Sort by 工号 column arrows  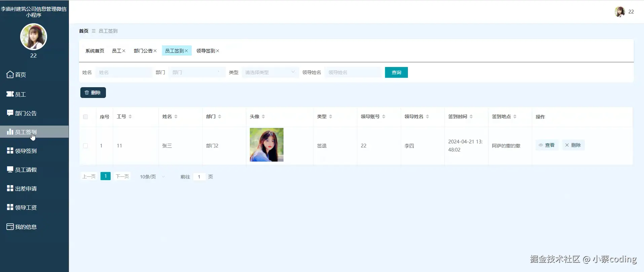[x=130, y=116]
